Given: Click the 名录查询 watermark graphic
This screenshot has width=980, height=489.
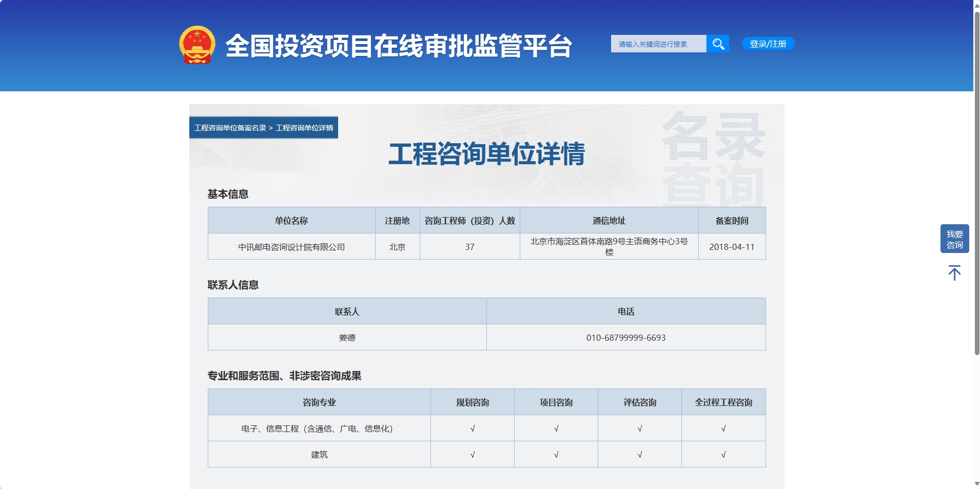Looking at the screenshot, I should [713, 159].
